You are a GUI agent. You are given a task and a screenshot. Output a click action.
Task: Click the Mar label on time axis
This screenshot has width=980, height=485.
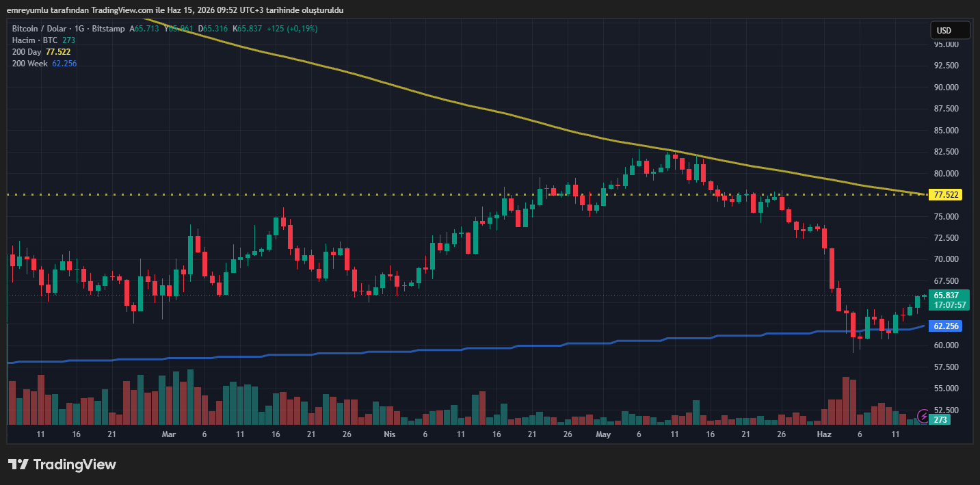(169, 434)
